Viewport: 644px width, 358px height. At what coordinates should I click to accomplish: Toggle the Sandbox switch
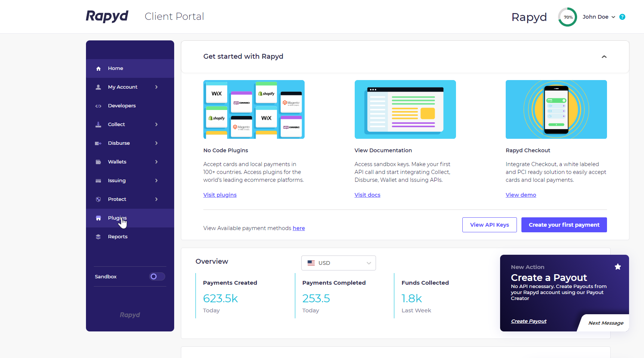click(x=157, y=276)
